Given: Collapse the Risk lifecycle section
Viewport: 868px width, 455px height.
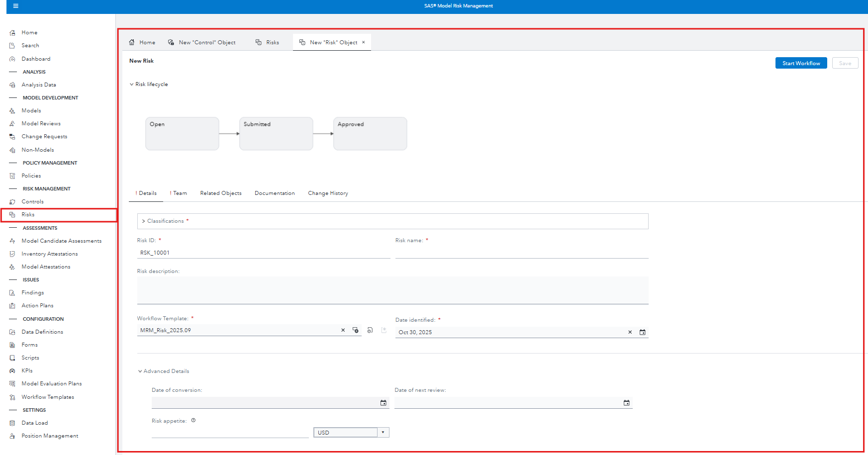Looking at the screenshot, I should pyautogui.click(x=131, y=85).
